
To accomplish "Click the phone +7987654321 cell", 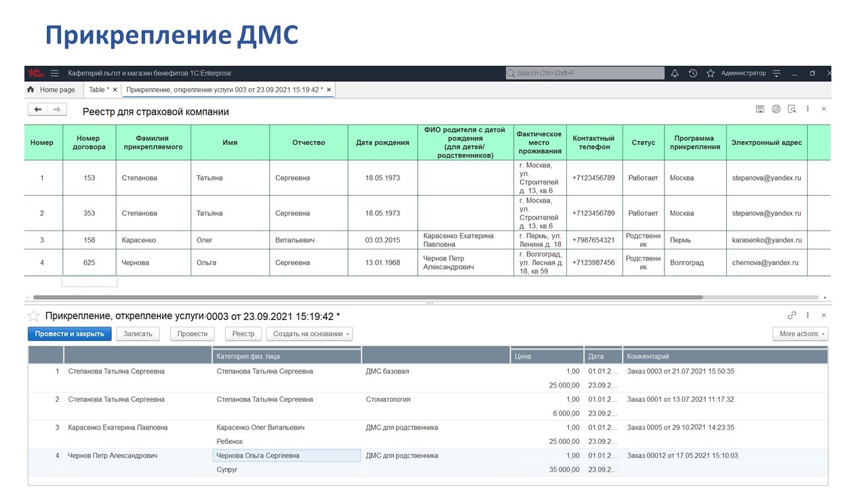I will 593,240.
